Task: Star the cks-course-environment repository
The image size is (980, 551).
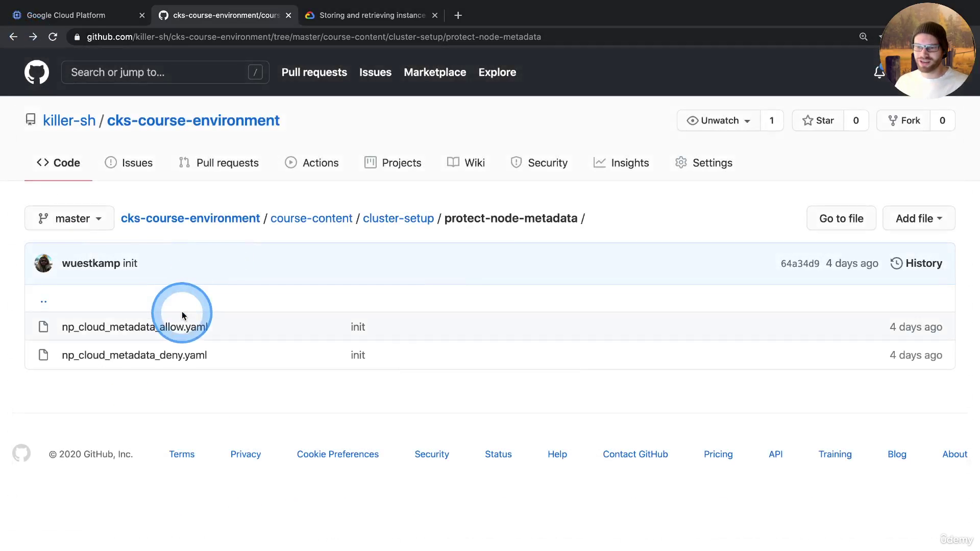Action: pyautogui.click(x=818, y=120)
